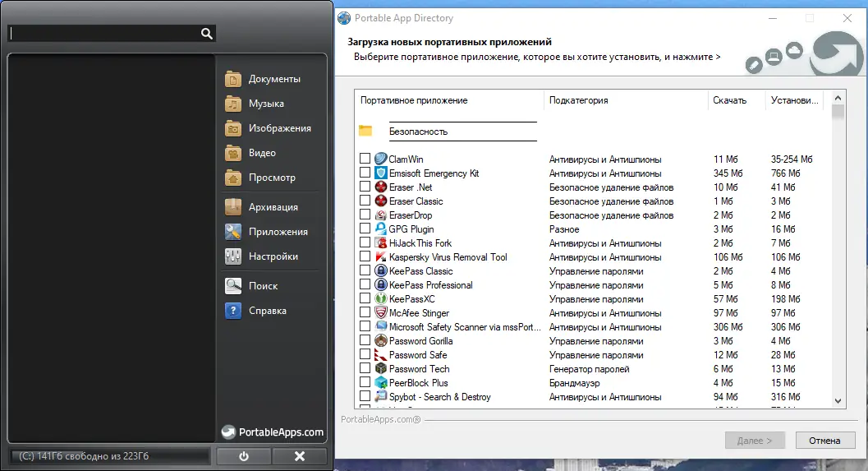Select the Password Gorilla row name

(420, 341)
